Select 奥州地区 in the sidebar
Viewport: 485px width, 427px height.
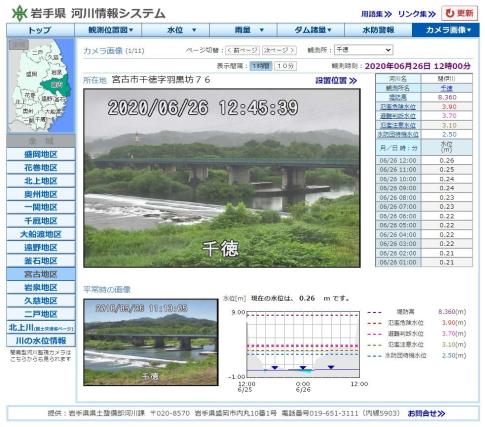pos(41,194)
